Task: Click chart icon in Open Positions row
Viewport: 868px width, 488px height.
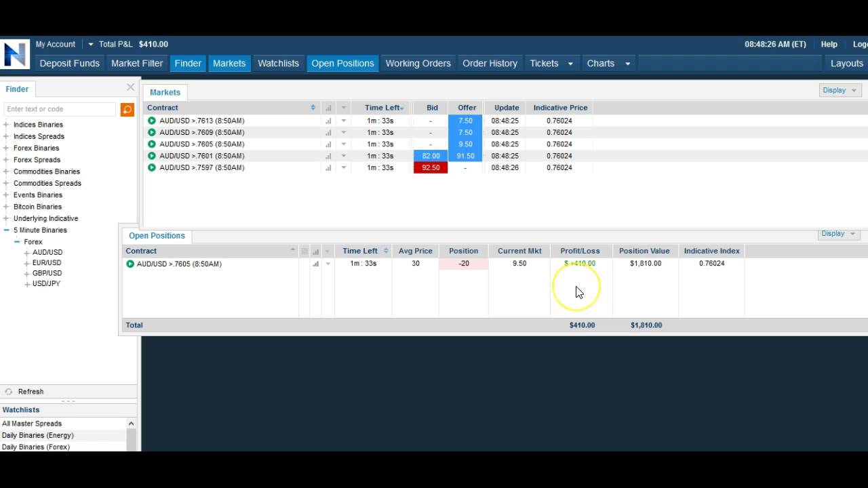Action: [315, 264]
